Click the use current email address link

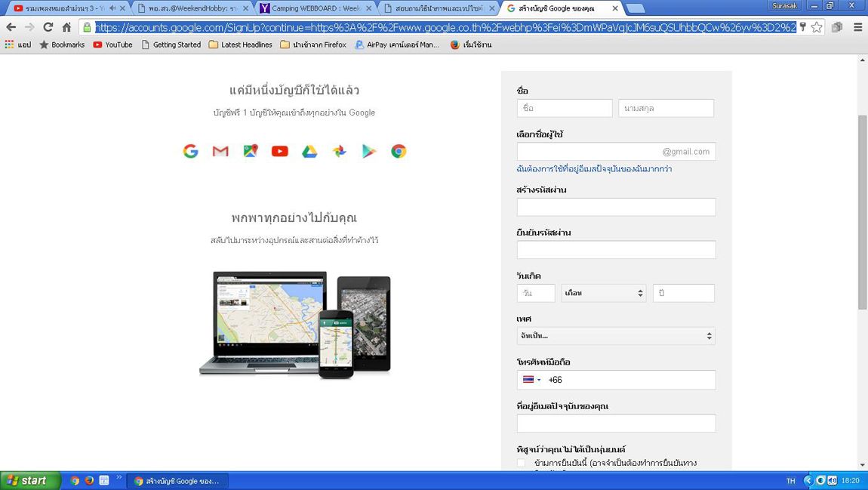click(594, 169)
